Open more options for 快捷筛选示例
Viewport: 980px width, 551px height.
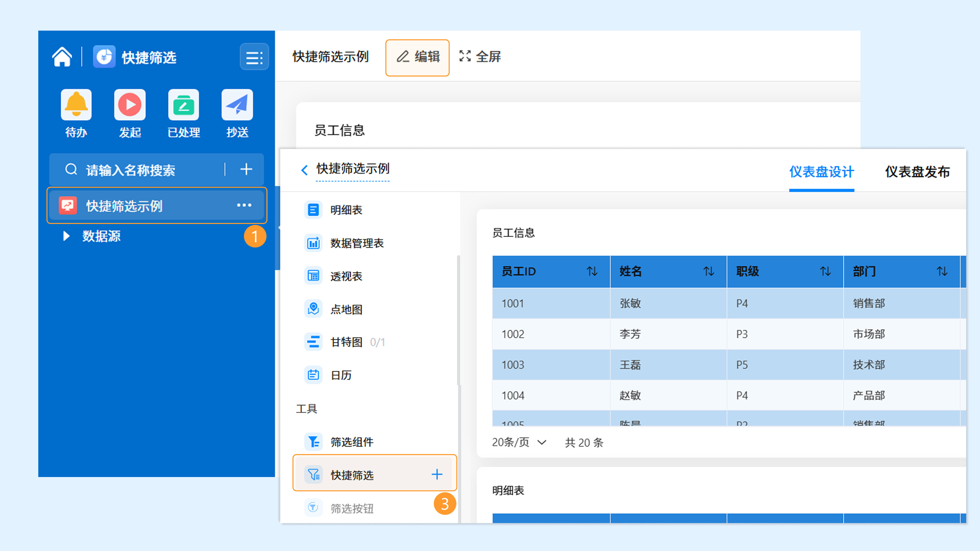pos(244,205)
